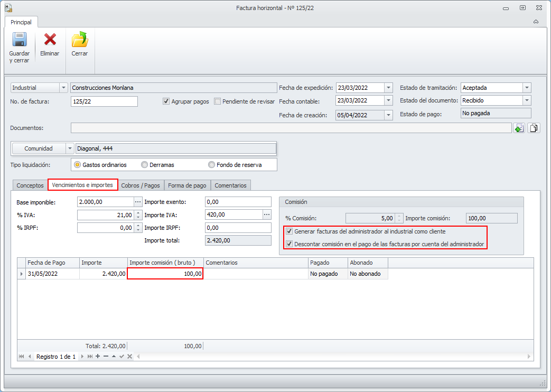Click cell 100,00 in comisión column
The height and width of the screenshot is (392, 551).
click(x=165, y=274)
